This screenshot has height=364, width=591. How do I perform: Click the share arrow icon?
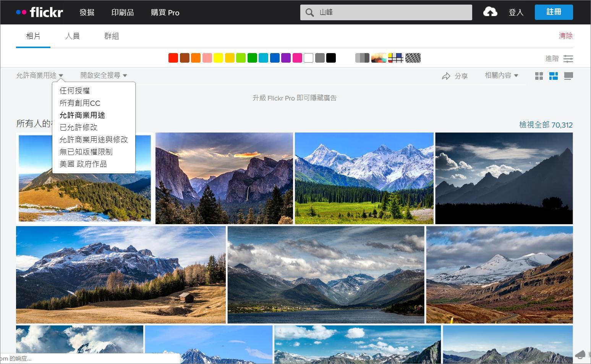tap(446, 76)
